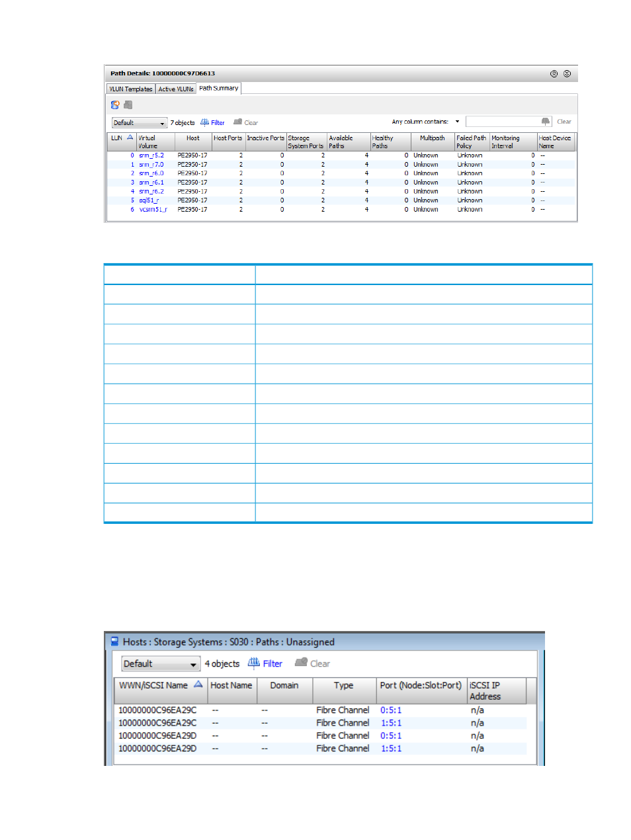Sort by Available Paths column header
The width and height of the screenshot is (631, 840).
349,142
